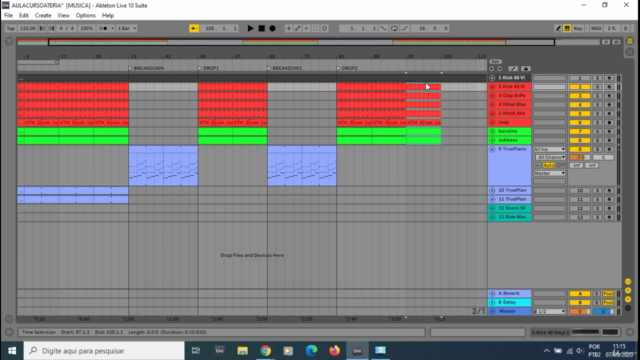Open the All Channels dropdown
The height and width of the screenshot is (360, 640).
point(549,157)
